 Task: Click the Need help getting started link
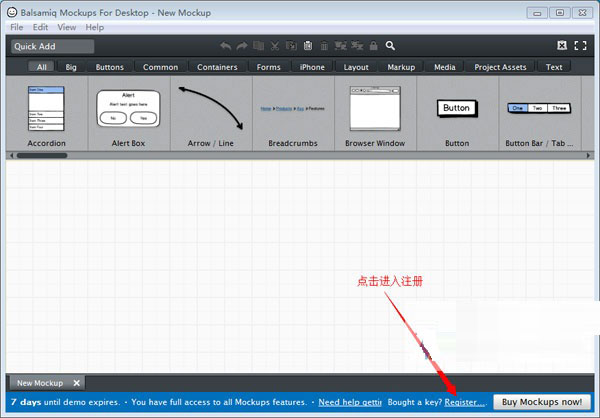pos(350,402)
